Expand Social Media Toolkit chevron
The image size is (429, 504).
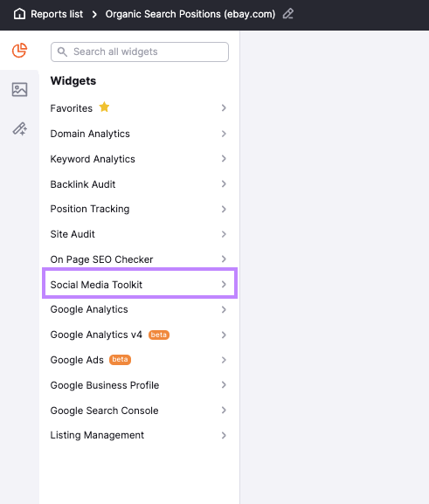click(x=224, y=285)
